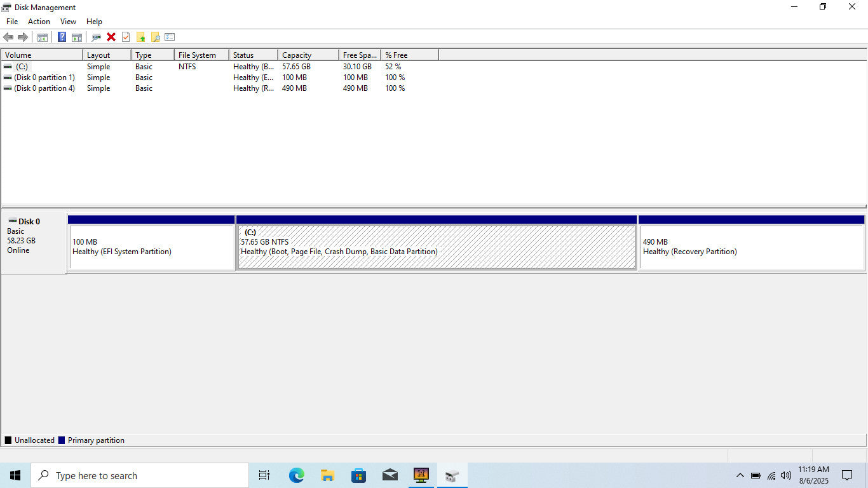The image size is (868, 488).
Task: Click the Properties checkmark page icon
Action: (x=126, y=37)
